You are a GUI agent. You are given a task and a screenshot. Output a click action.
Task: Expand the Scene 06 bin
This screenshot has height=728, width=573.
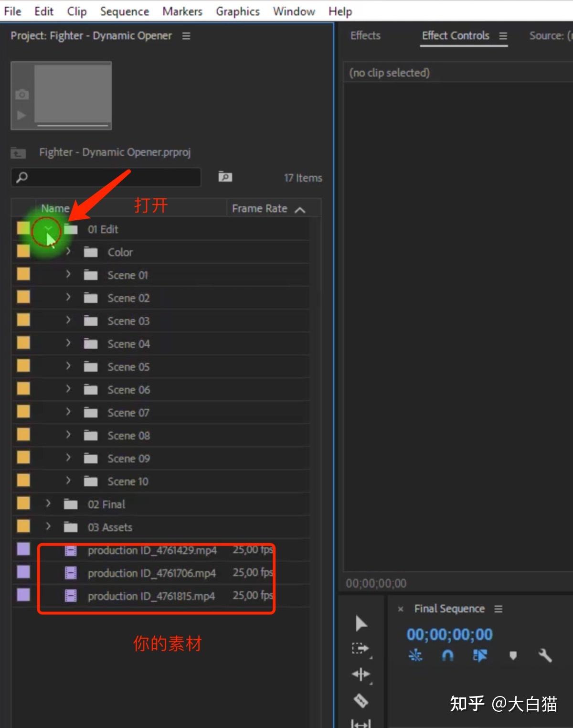pos(68,389)
